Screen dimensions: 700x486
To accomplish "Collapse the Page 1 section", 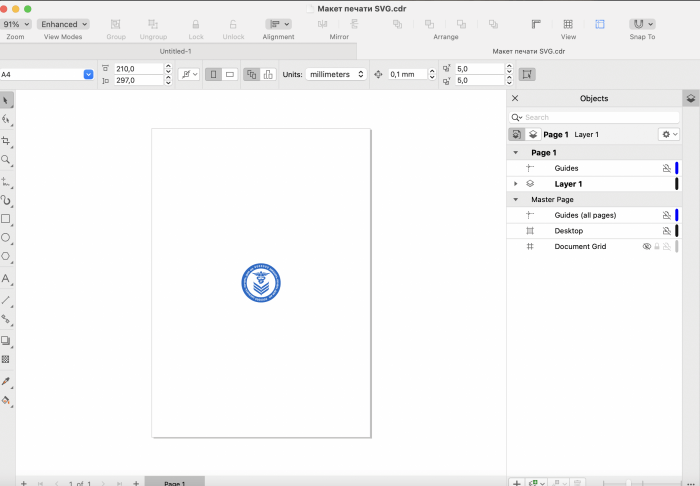I will pos(516,153).
